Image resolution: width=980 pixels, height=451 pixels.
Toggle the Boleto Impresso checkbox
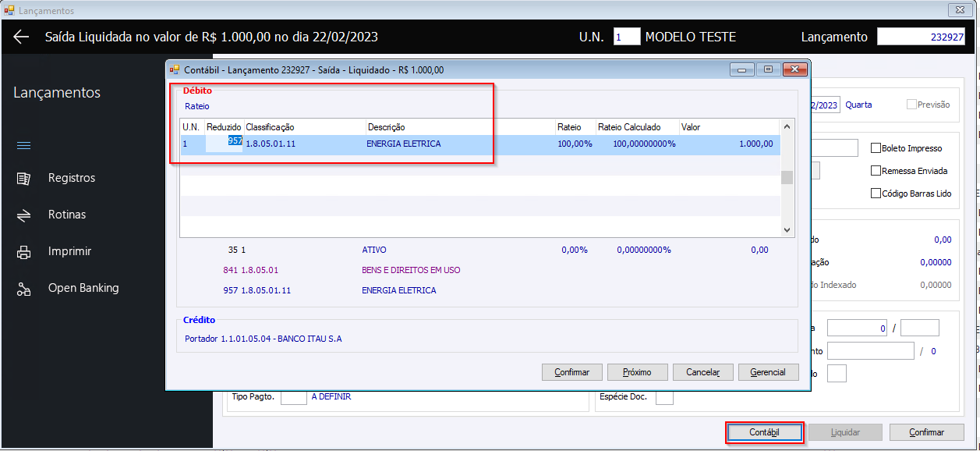point(876,148)
